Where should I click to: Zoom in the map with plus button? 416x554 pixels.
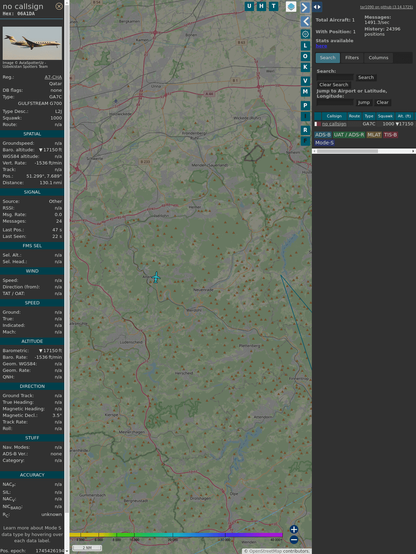point(294,529)
